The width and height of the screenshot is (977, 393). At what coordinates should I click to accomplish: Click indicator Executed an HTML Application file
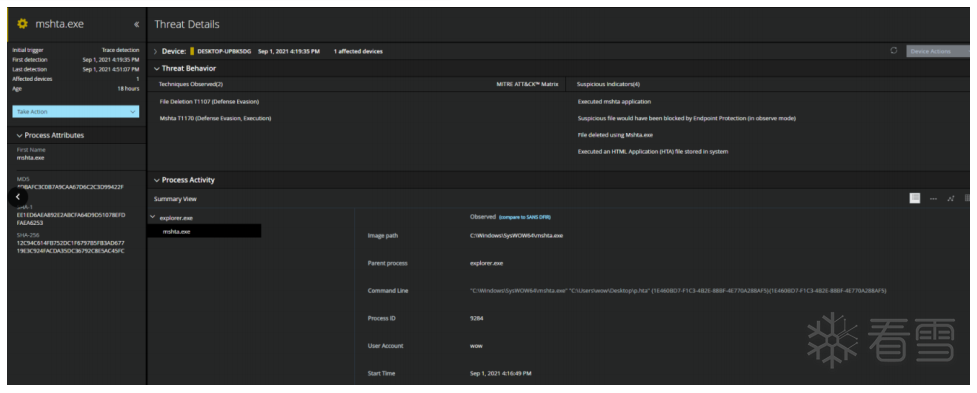pyautogui.click(x=652, y=151)
